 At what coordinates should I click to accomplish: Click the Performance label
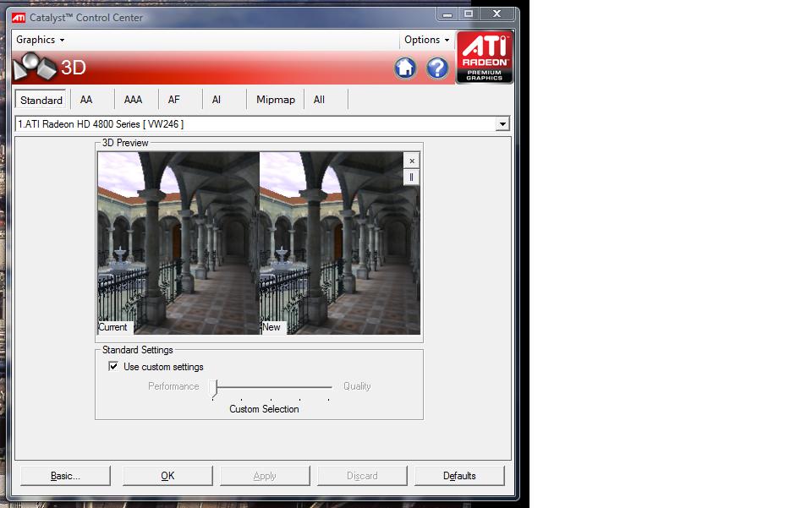(173, 386)
